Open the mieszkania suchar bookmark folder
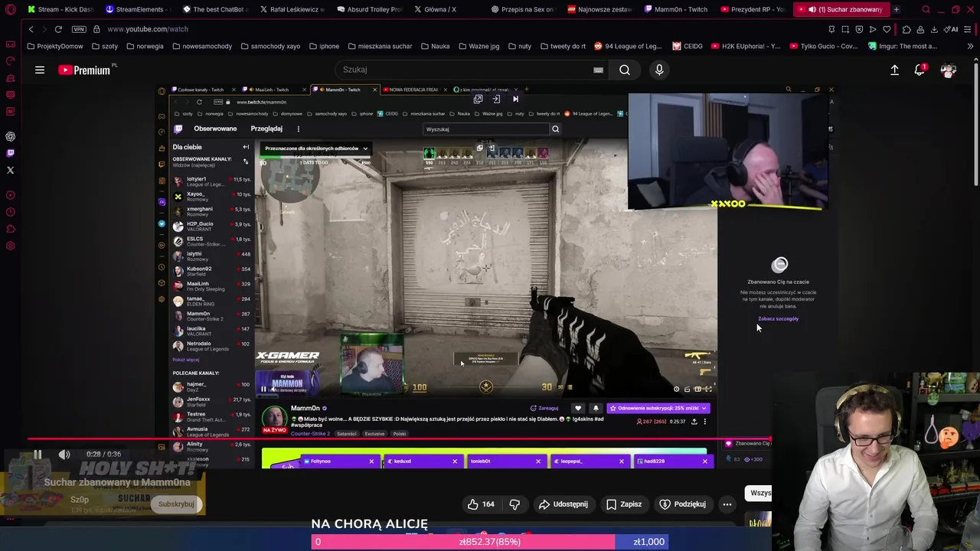The image size is (980, 551). pyautogui.click(x=380, y=46)
